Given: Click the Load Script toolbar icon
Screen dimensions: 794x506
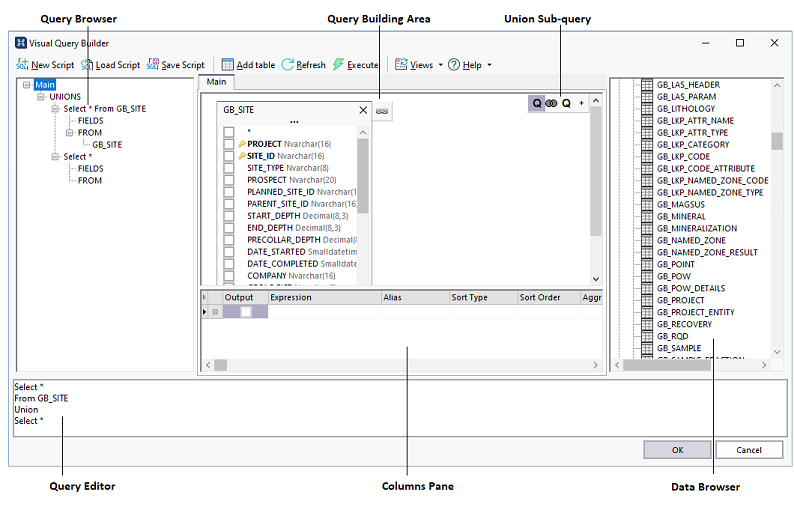Looking at the screenshot, I should click(x=87, y=64).
